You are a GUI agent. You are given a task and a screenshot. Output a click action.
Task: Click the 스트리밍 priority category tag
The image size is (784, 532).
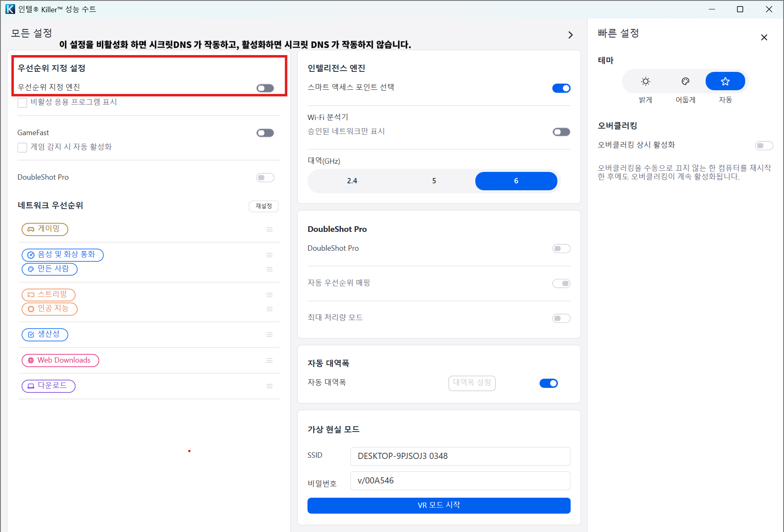click(49, 294)
